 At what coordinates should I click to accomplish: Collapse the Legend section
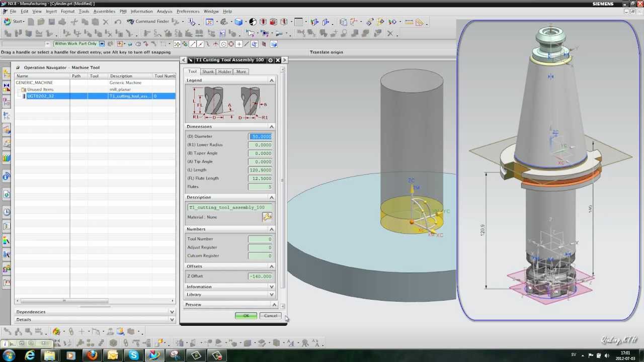pos(272,80)
